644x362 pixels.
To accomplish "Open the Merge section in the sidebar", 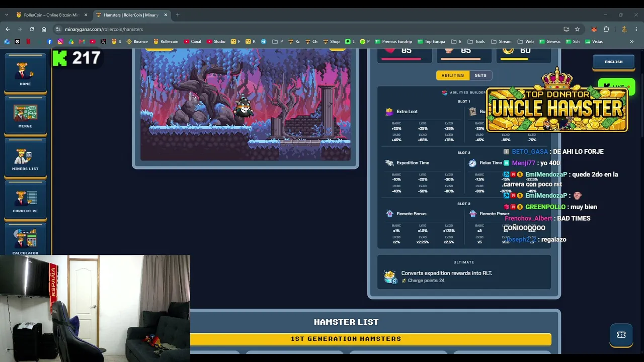I will click(x=25, y=115).
